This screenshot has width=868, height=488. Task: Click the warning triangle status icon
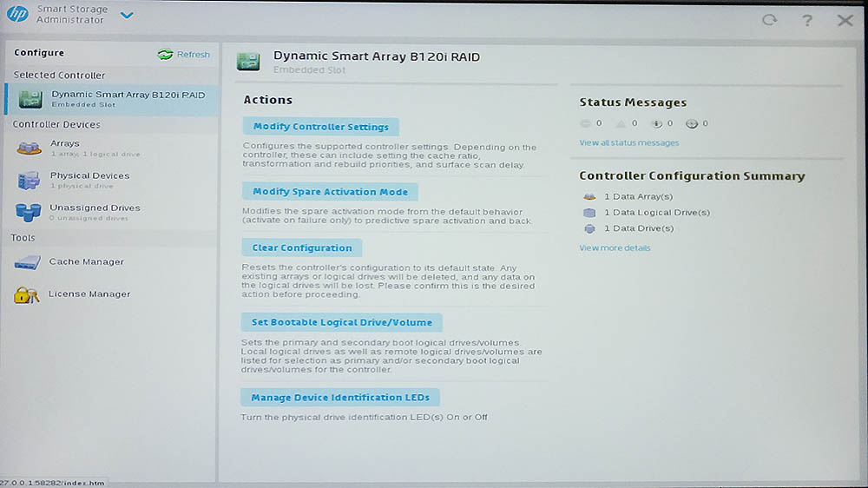[621, 123]
